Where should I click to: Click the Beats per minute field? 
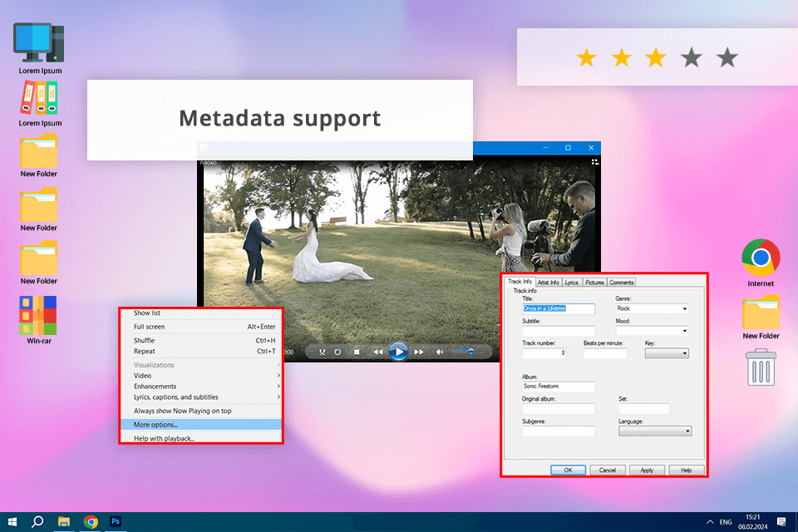(606, 352)
